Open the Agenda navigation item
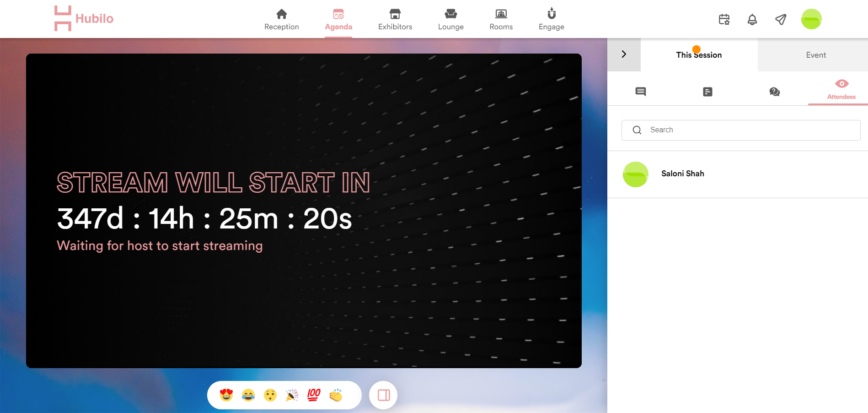 point(338,20)
